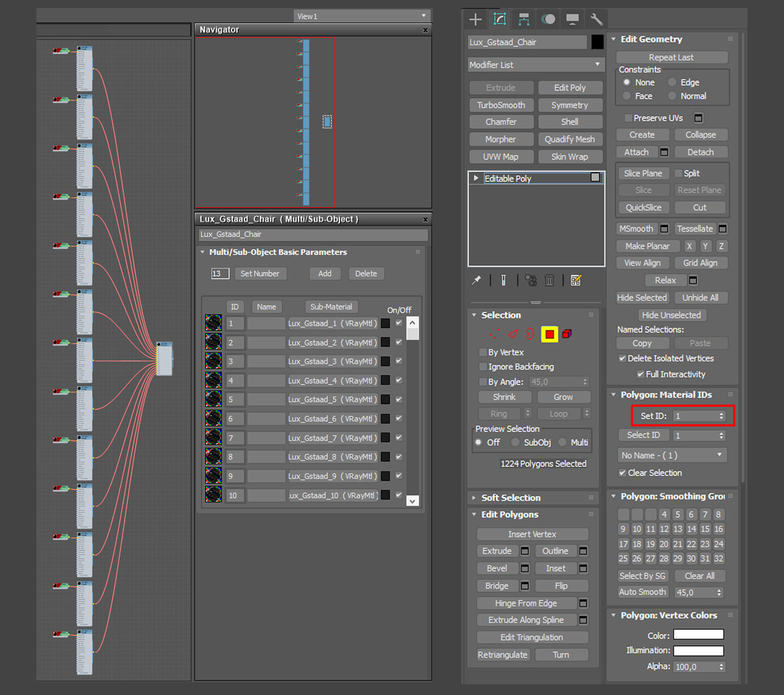The height and width of the screenshot is (695, 784).
Task: Open Extrude settings box in Edit Polygons
Action: (x=525, y=551)
